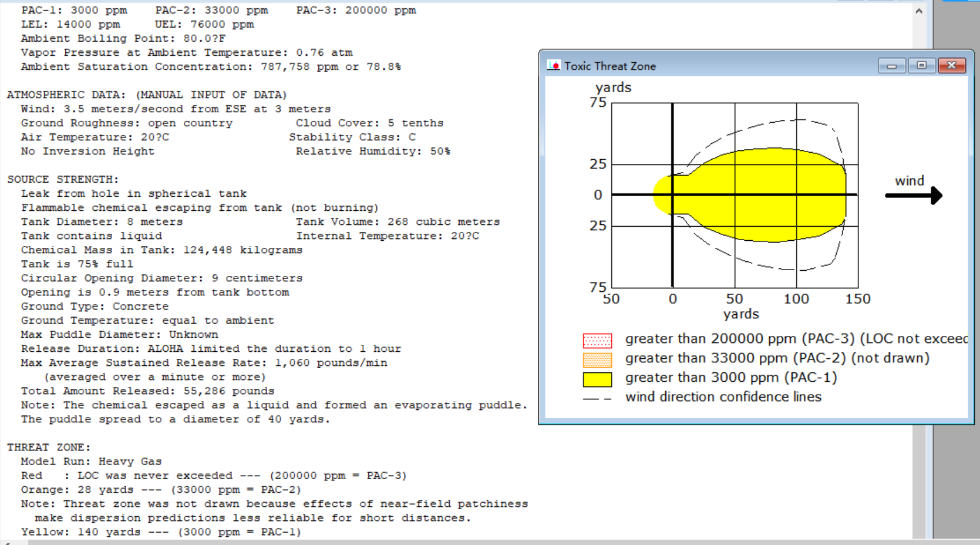Click the scroll-up arrow of text summary

(919, 11)
